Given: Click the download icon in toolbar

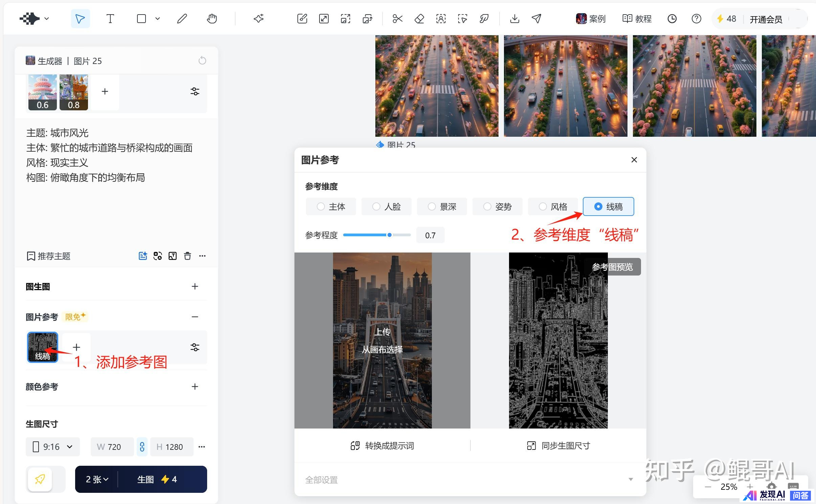Looking at the screenshot, I should (514, 19).
